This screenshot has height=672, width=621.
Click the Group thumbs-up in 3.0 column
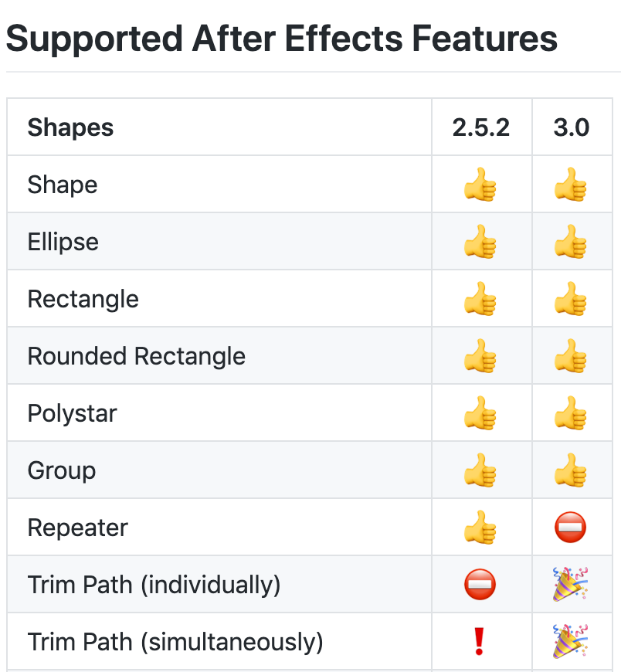pos(571,470)
